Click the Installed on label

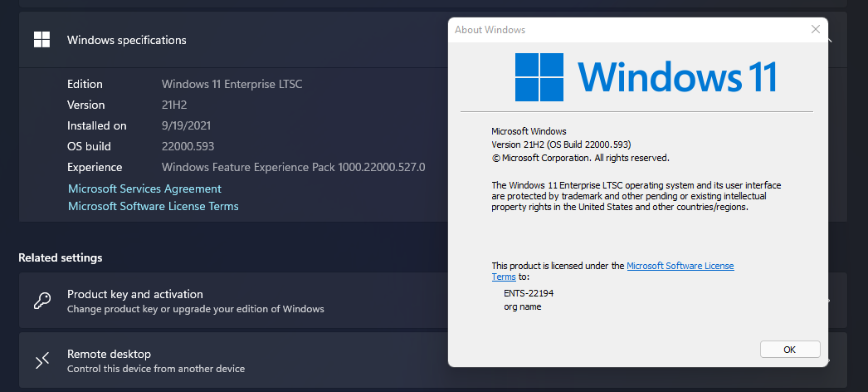click(x=97, y=125)
